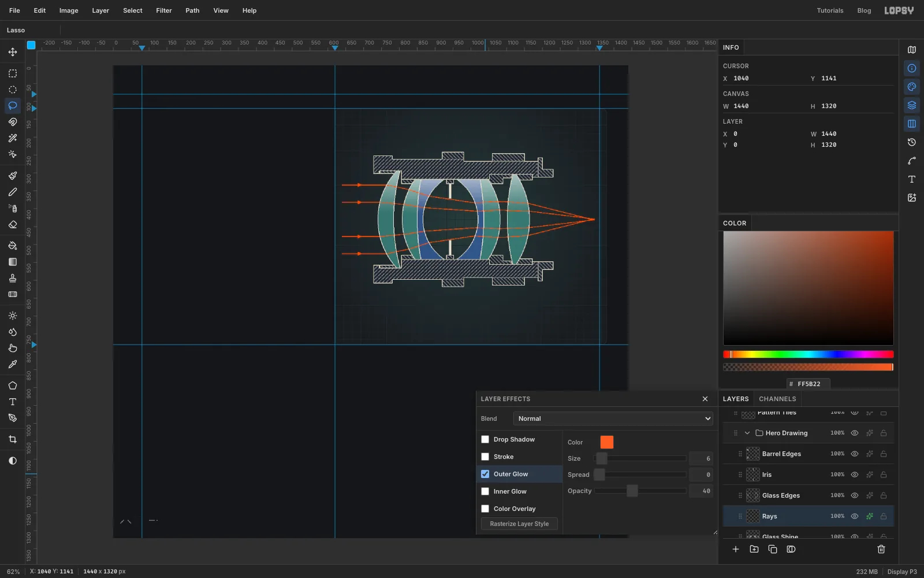Enable the Drop Shadow effect checkbox

(x=485, y=439)
